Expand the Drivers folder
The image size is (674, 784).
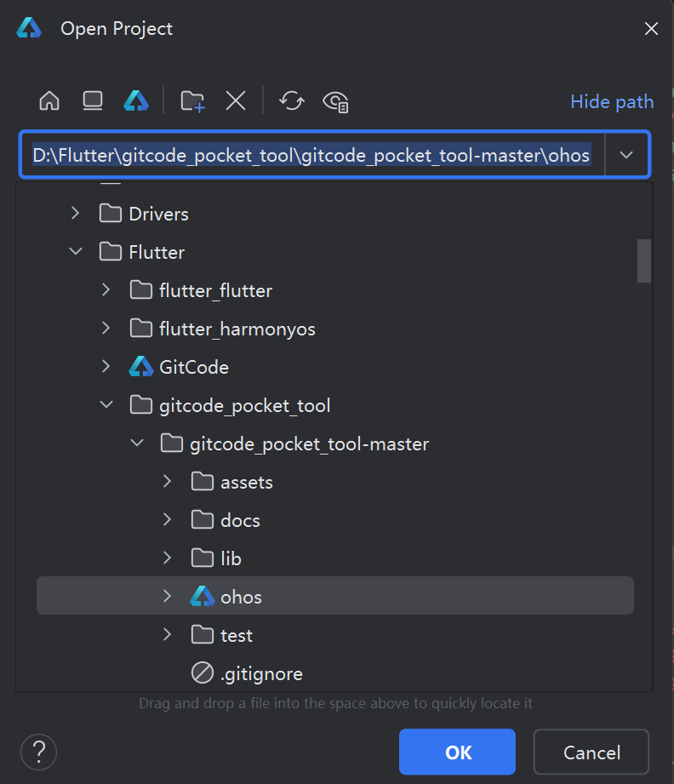[75, 214]
